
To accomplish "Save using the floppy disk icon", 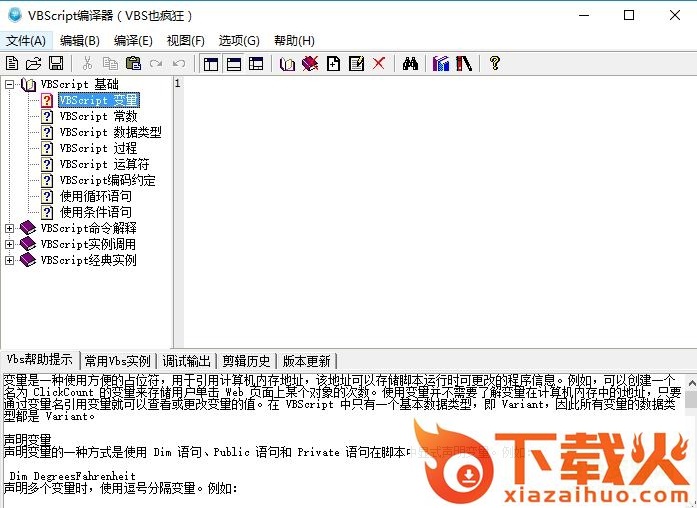I will [x=56, y=64].
